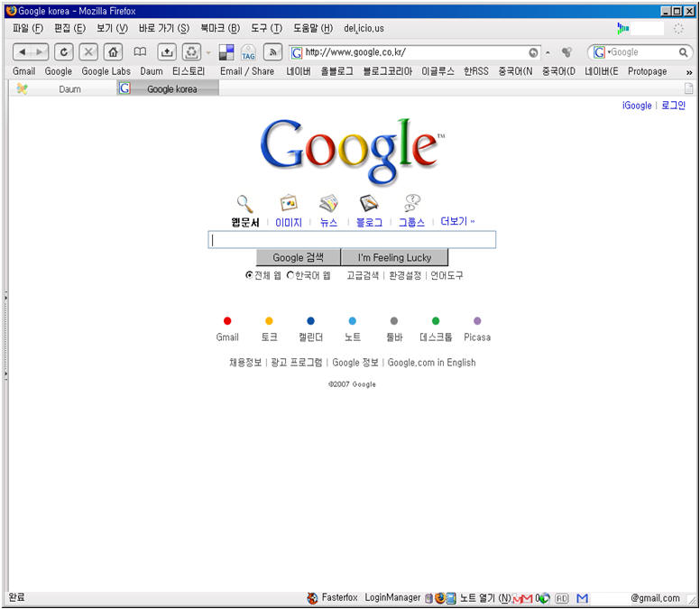Viewport: 700px width, 609px height.
Task: Click the recycle arrows toolbar icon
Action: 191,52
